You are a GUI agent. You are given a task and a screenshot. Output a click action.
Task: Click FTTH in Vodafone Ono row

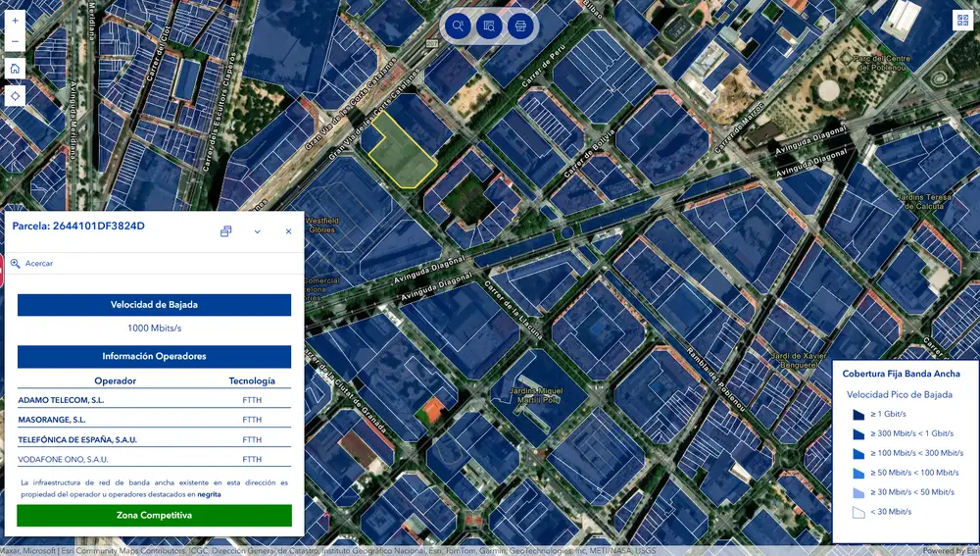tap(252, 459)
